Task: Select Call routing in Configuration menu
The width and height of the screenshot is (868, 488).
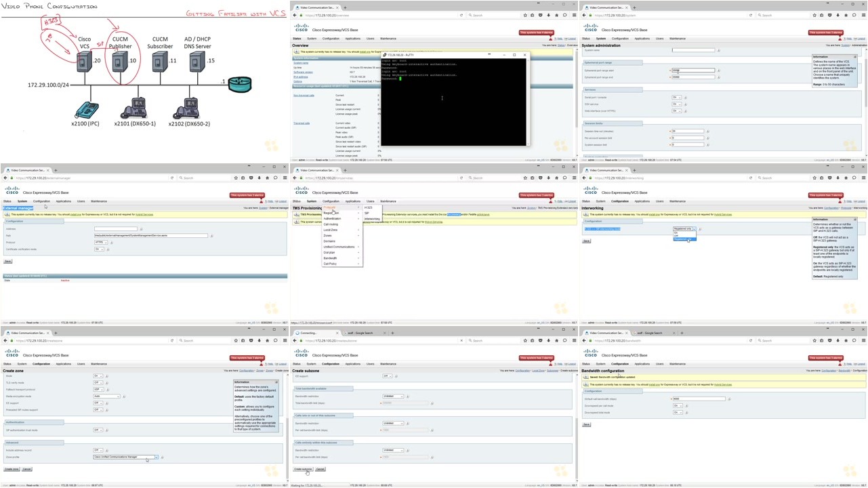Action: (341, 224)
